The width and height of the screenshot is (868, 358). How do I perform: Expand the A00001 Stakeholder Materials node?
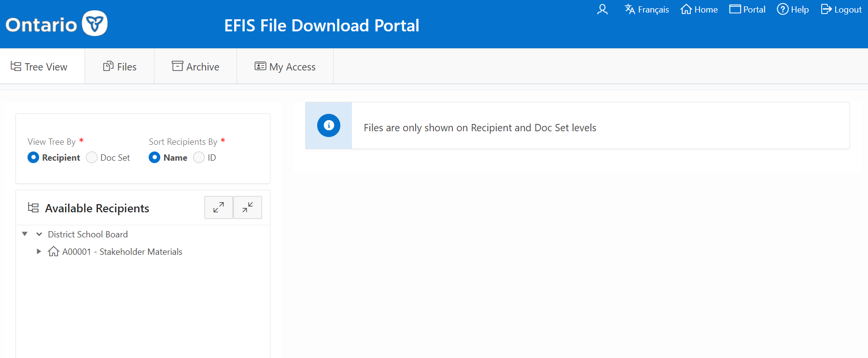click(39, 251)
